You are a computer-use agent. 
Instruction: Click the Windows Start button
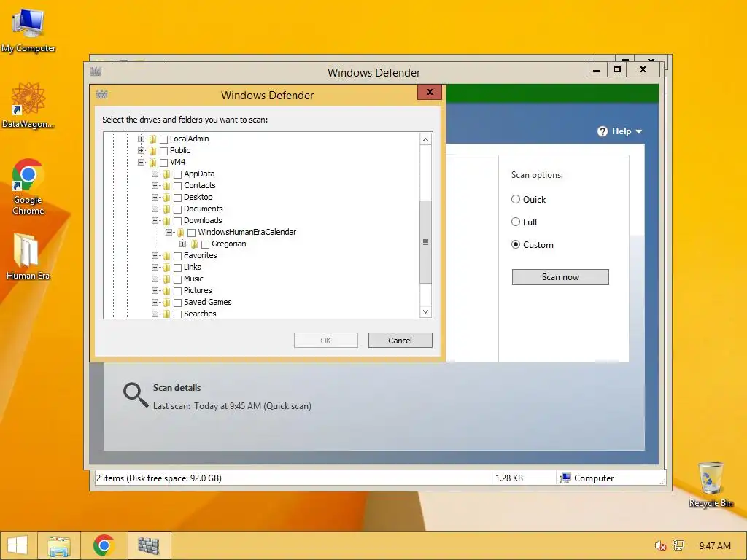[18, 545]
